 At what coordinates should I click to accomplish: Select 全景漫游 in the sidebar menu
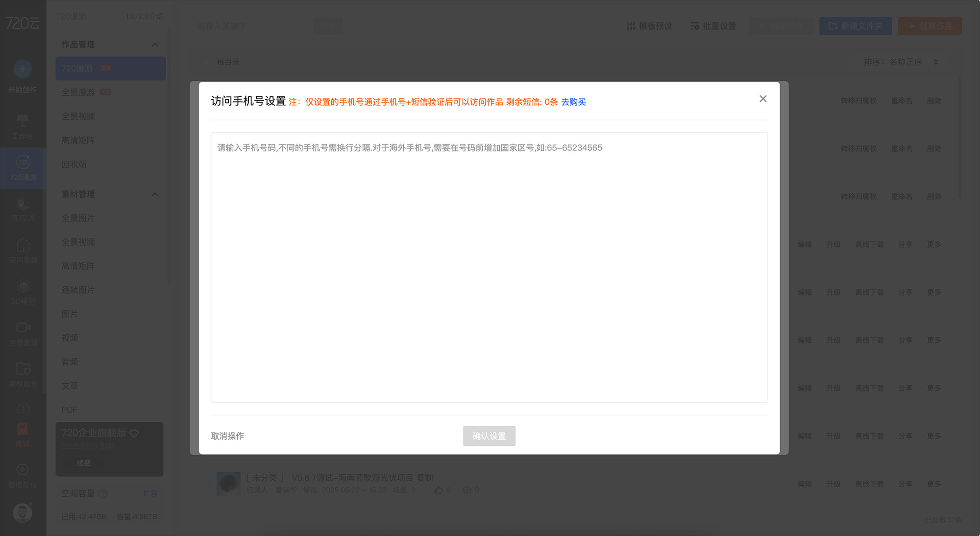(78, 93)
